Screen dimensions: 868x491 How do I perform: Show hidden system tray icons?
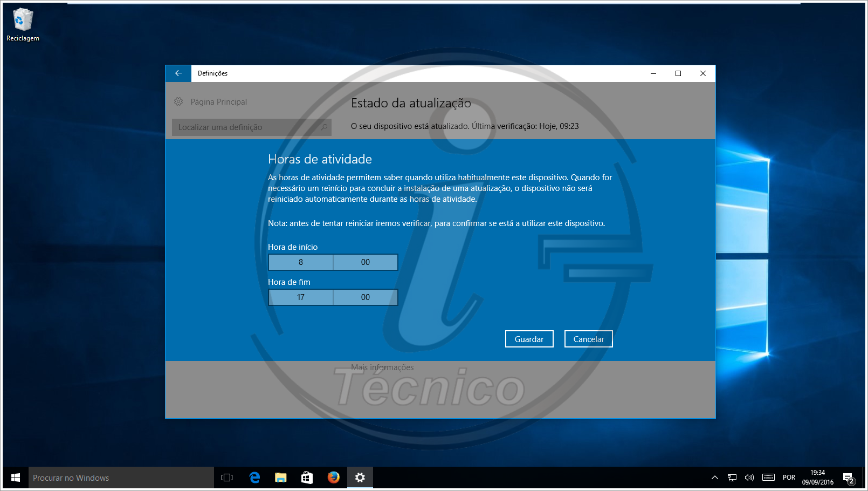point(714,478)
